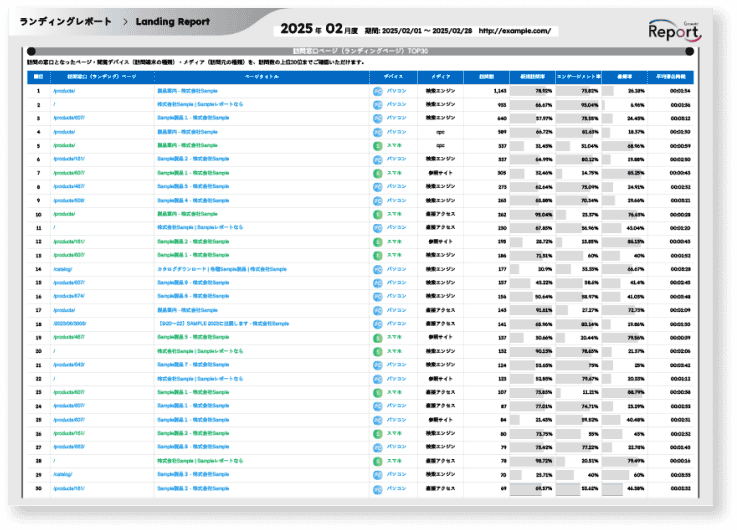Viewport: 737px width, 530px height.
Task: Open the /products/607/ landing page link in row 3
Action: 69,117
